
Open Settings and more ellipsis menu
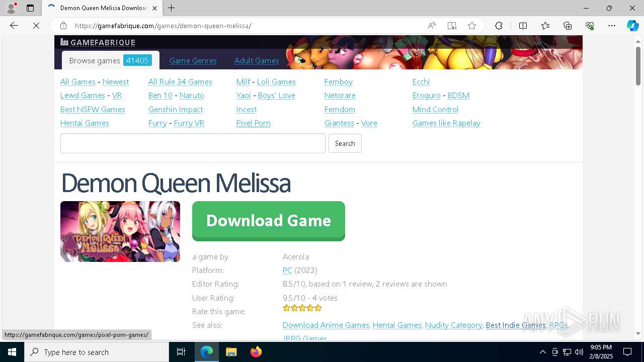612,26
